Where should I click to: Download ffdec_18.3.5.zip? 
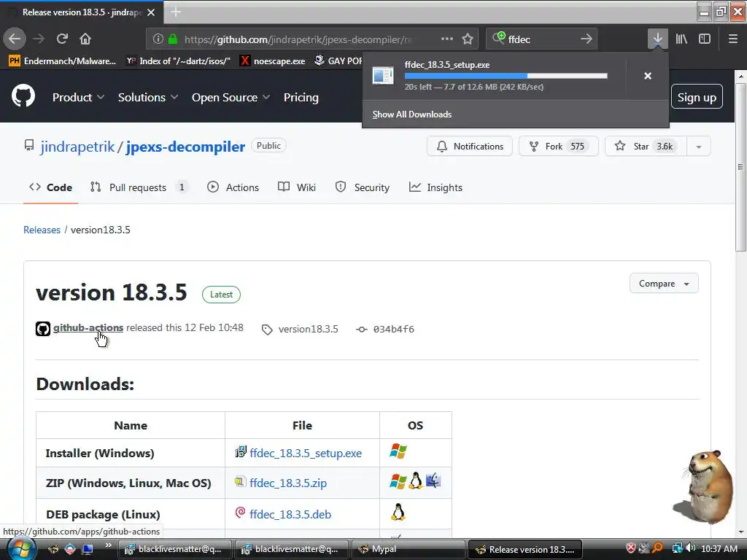[288, 483]
